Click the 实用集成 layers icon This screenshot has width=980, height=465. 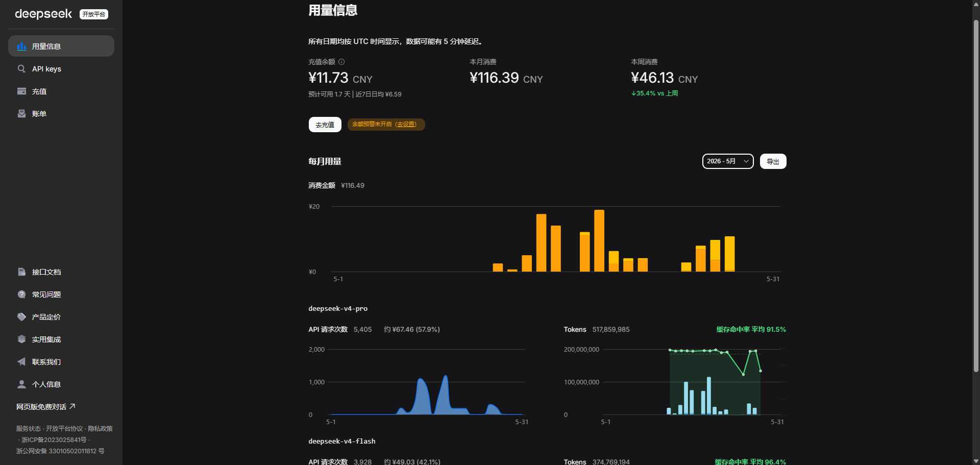point(21,339)
